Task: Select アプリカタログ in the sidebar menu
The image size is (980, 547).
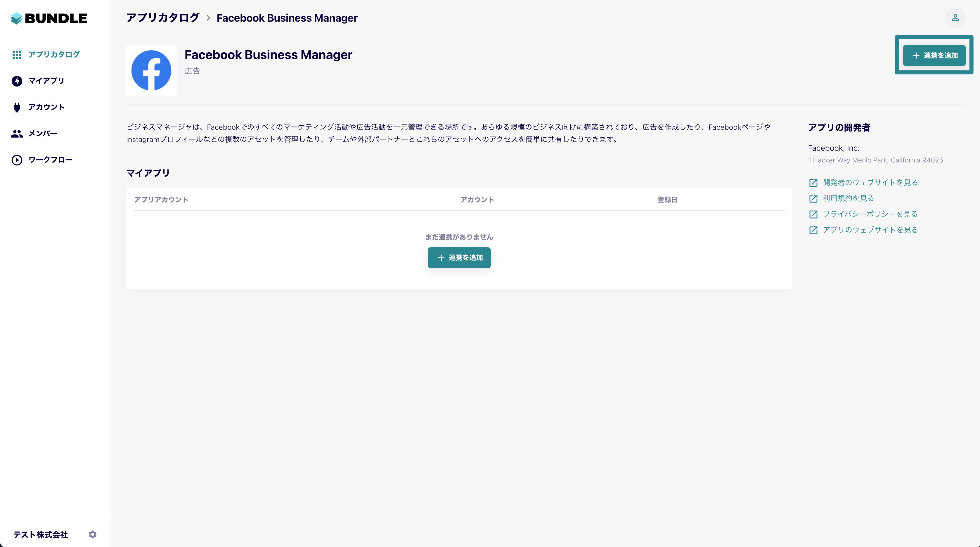Action: [54, 54]
